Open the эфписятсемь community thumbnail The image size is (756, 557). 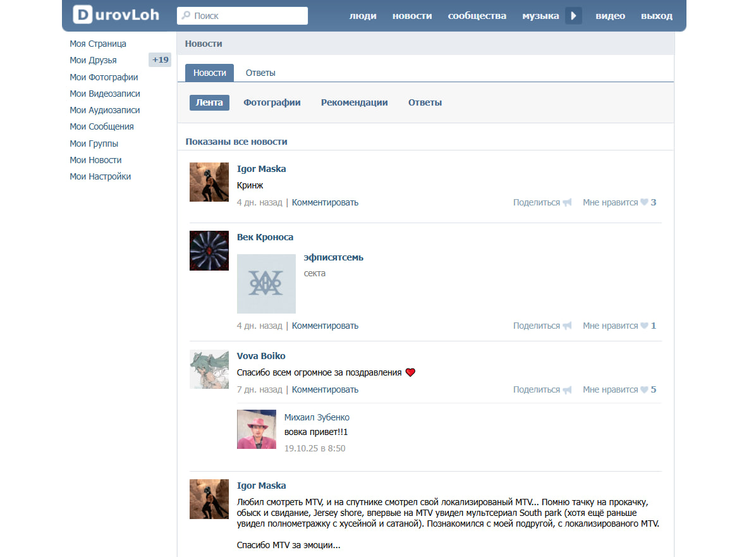tap(266, 284)
